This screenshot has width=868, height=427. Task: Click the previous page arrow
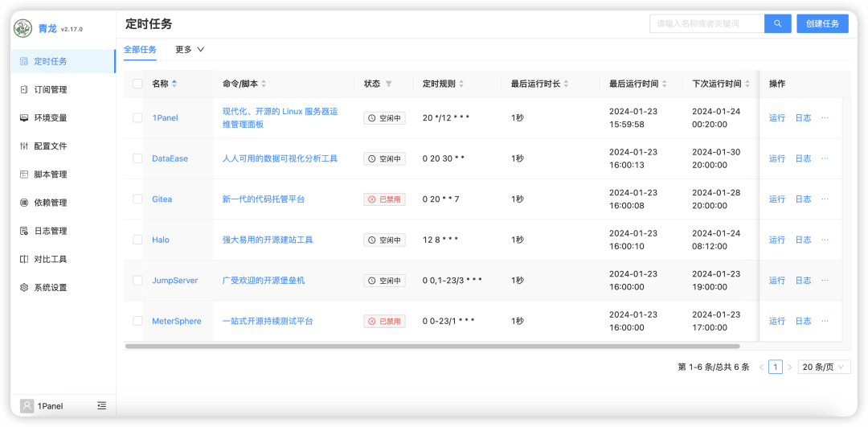[762, 367]
